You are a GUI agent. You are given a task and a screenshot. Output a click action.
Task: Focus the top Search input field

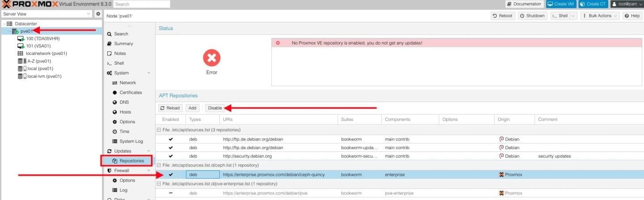(x=142, y=4)
